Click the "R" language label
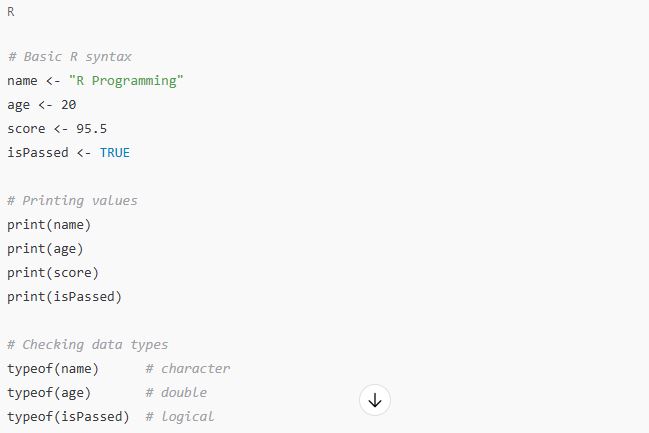649x433 pixels. 11,12
